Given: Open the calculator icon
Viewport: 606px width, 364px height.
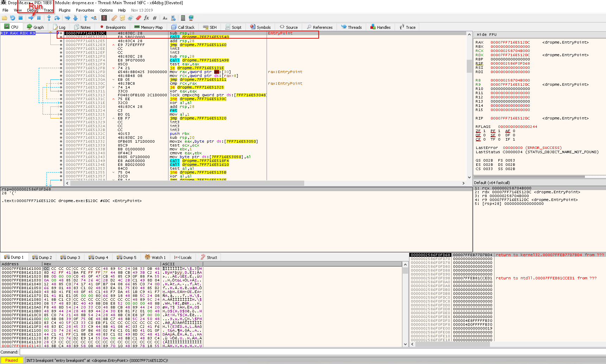Looking at the screenshot, I should click(x=183, y=18).
